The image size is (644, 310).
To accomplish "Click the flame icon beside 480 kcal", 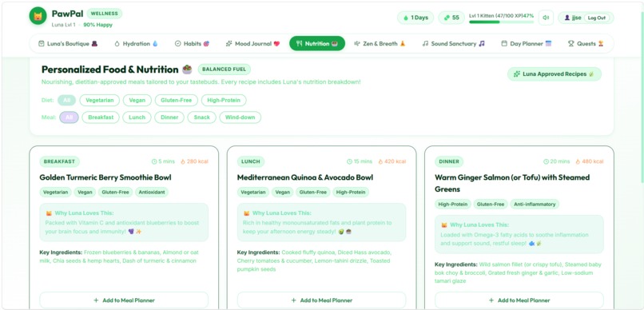I will coord(578,161).
